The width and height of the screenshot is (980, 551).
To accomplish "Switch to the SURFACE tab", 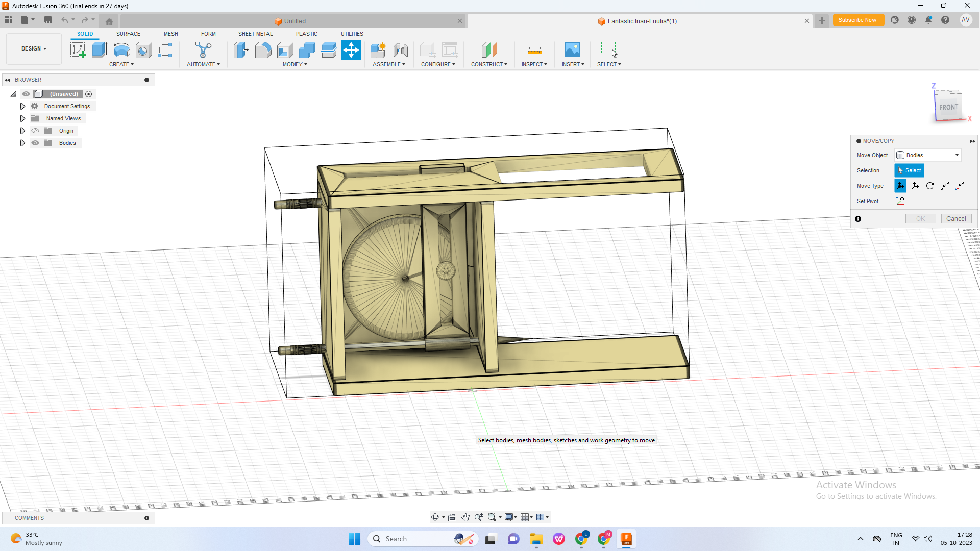I will [128, 34].
